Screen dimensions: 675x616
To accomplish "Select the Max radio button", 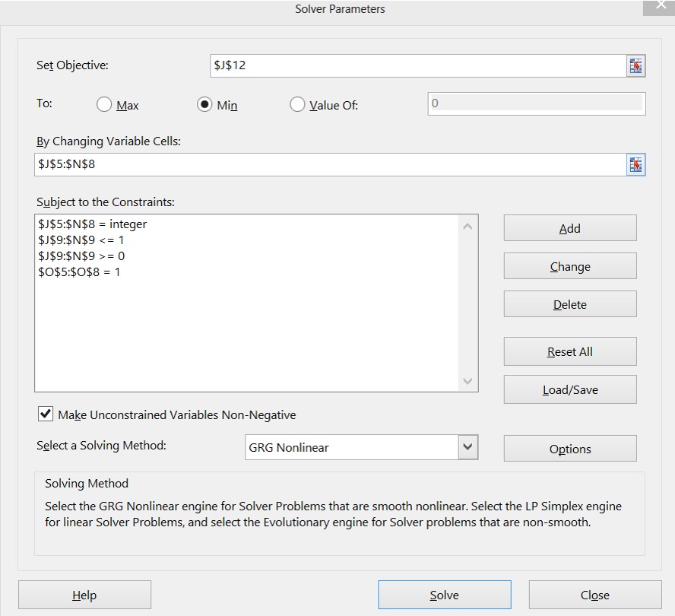I will (103, 104).
